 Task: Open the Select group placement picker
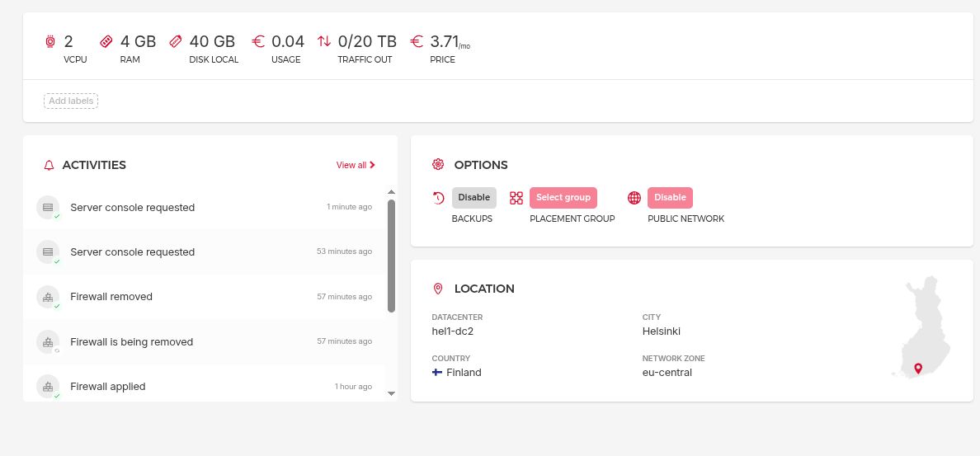point(563,198)
